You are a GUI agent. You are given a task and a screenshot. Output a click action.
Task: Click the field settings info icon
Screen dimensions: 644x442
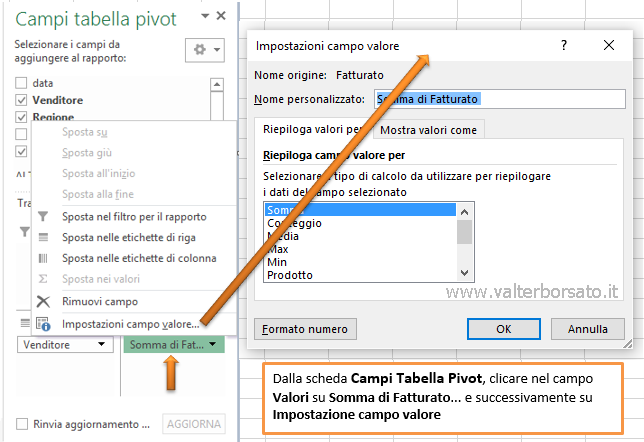coord(43,324)
